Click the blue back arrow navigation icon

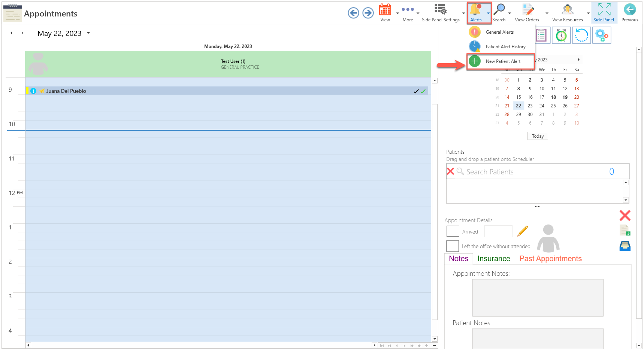[x=353, y=13]
